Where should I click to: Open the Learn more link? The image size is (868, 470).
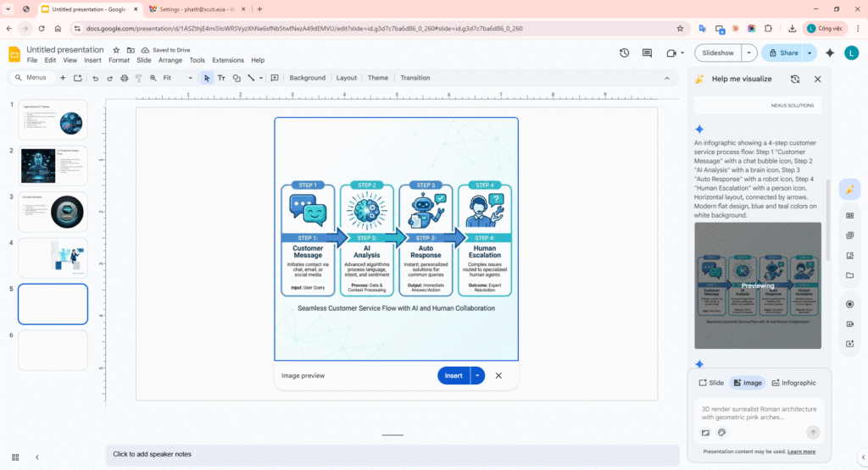801,451
